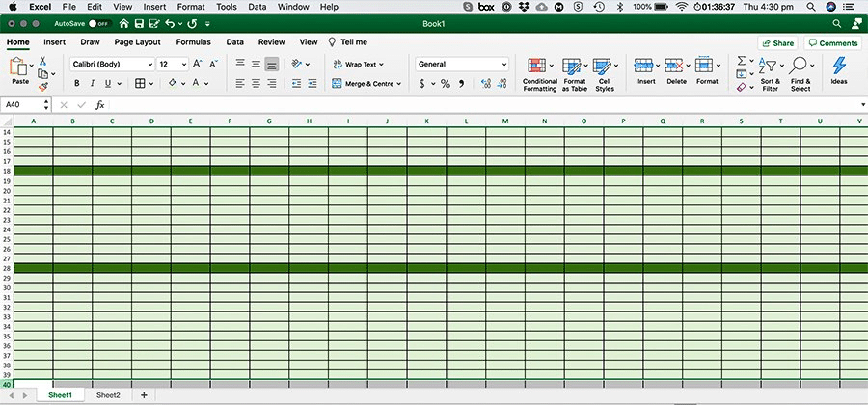Apply Percent style
868x405 pixels.
tap(445, 84)
